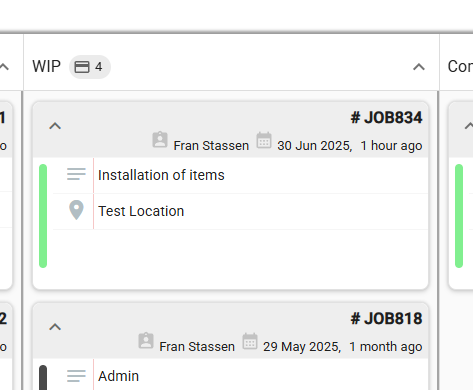Select the WIP column heading
Image resolution: width=473 pixels, height=390 pixels.
pyautogui.click(x=46, y=66)
